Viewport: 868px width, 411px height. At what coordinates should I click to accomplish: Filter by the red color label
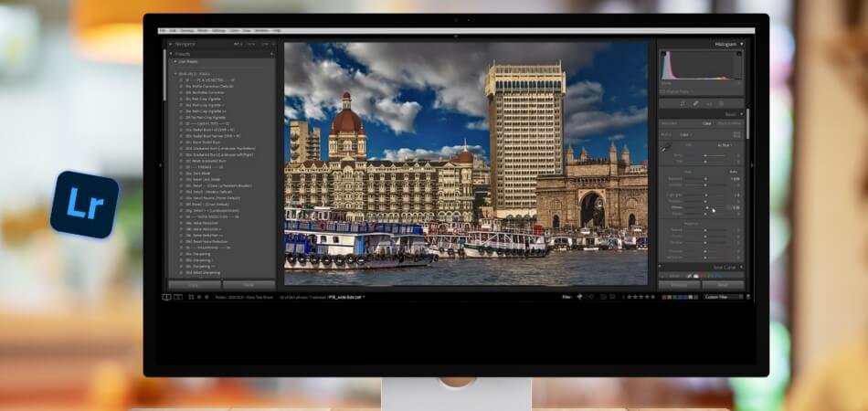click(663, 297)
